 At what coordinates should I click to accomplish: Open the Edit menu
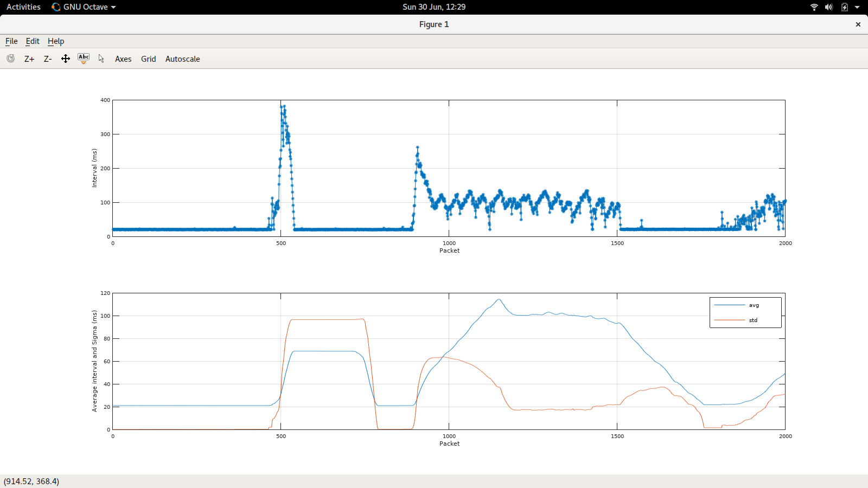click(33, 41)
